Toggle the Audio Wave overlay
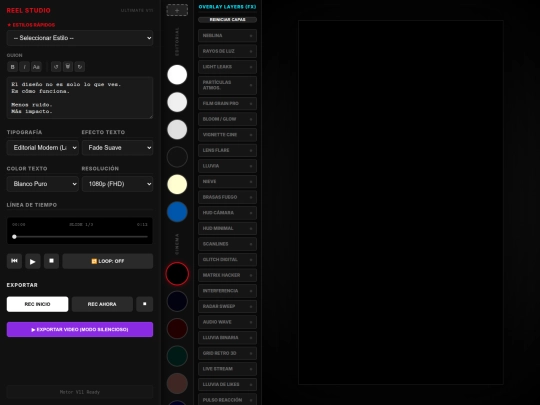The width and height of the screenshot is (540, 405). pyautogui.click(x=227, y=322)
